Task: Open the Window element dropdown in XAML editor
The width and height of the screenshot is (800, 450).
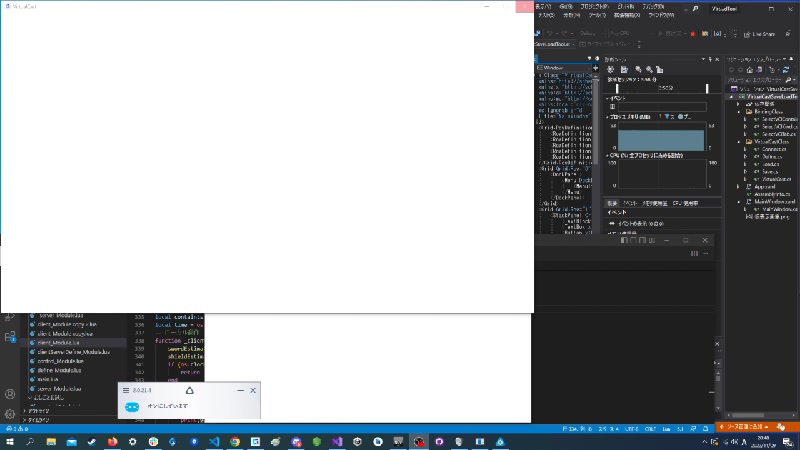Action: tap(564, 68)
